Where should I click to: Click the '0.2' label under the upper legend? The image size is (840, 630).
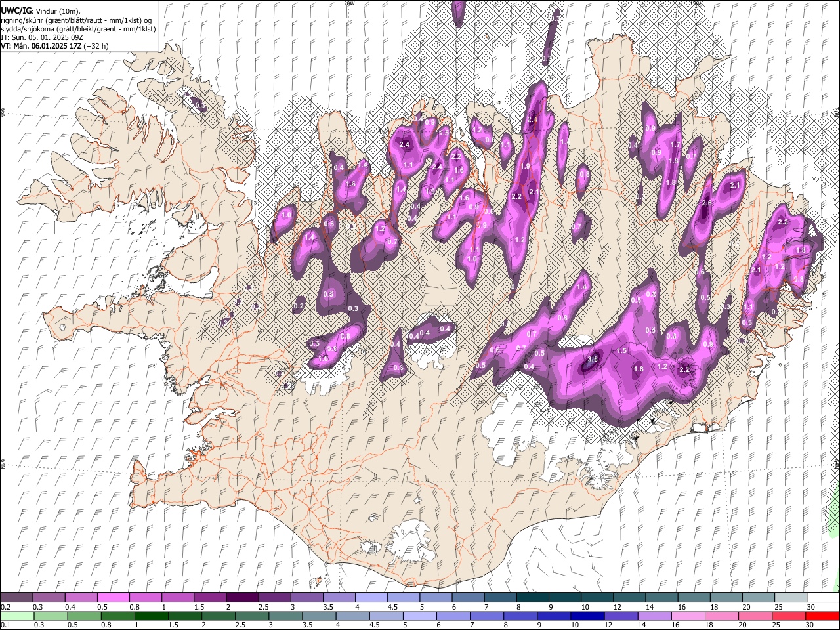point(5,607)
